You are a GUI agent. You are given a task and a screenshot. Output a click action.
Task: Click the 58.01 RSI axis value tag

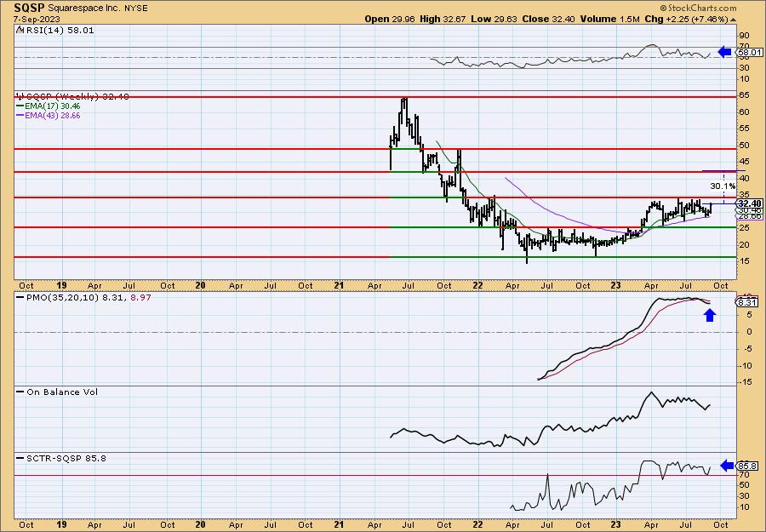[751, 52]
